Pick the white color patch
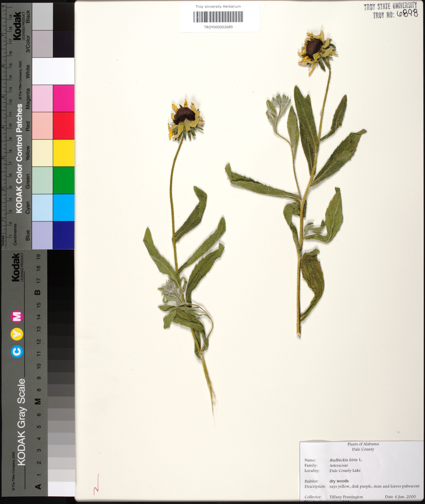Image resolution: width=425 pixels, height=504 pixels. pyautogui.click(x=53, y=71)
